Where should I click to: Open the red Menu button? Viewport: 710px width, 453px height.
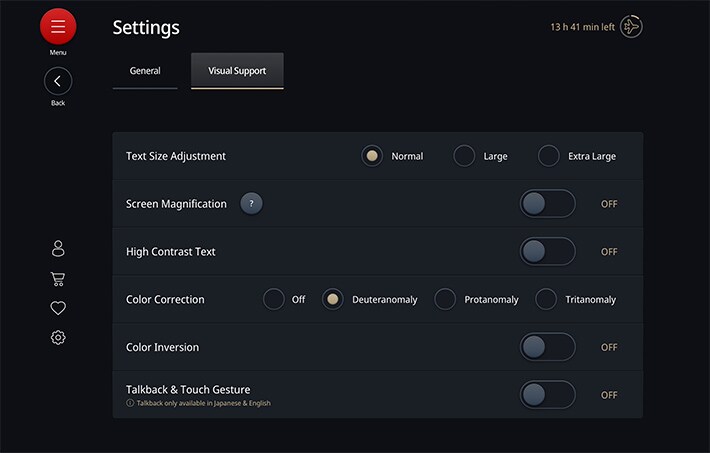pyautogui.click(x=58, y=26)
